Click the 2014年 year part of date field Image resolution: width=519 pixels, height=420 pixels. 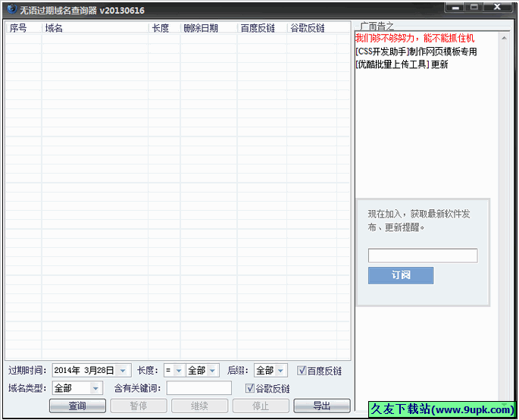pyautogui.click(x=67, y=370)
